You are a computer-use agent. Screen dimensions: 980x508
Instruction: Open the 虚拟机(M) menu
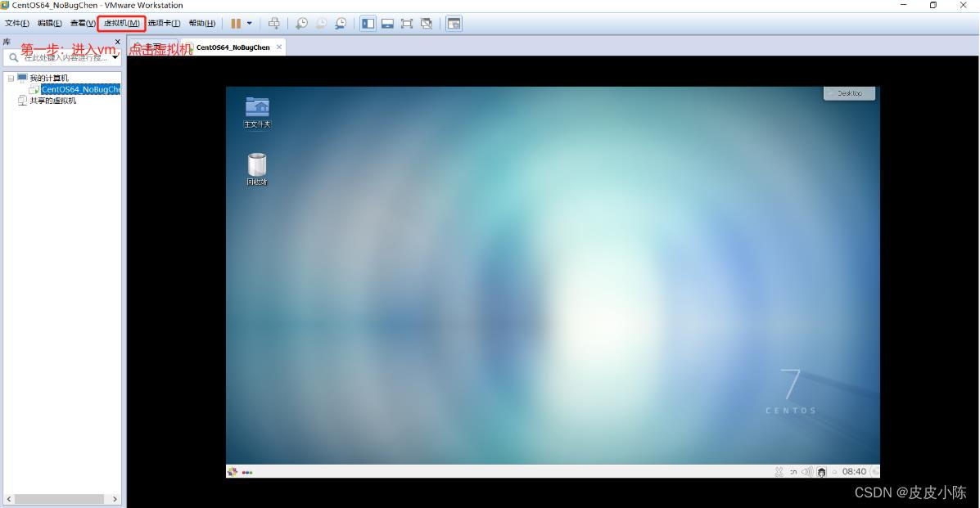pyautogui.click(x=121, y=23)
